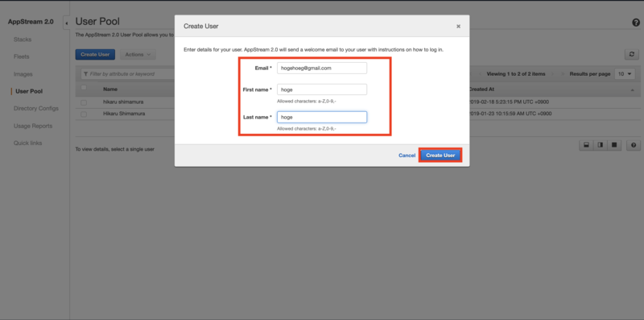Focus the First name field
The image size is (644, 320).
pyautogui.click(x=321, y=89)
